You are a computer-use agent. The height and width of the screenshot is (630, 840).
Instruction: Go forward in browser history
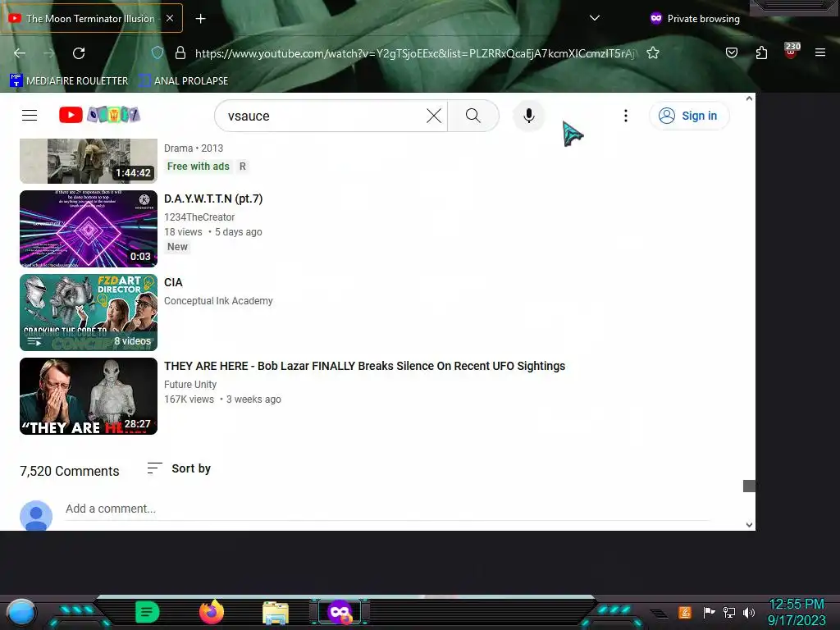pos(49,53)
